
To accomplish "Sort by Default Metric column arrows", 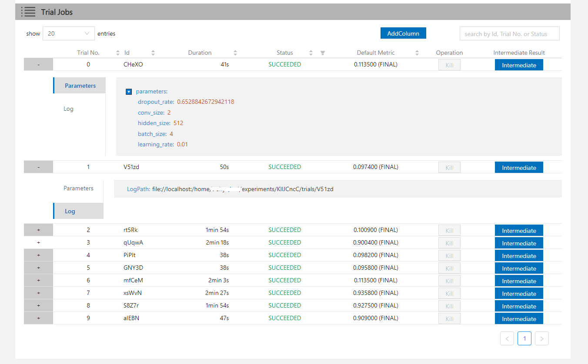I will click(x=417, y=53).
